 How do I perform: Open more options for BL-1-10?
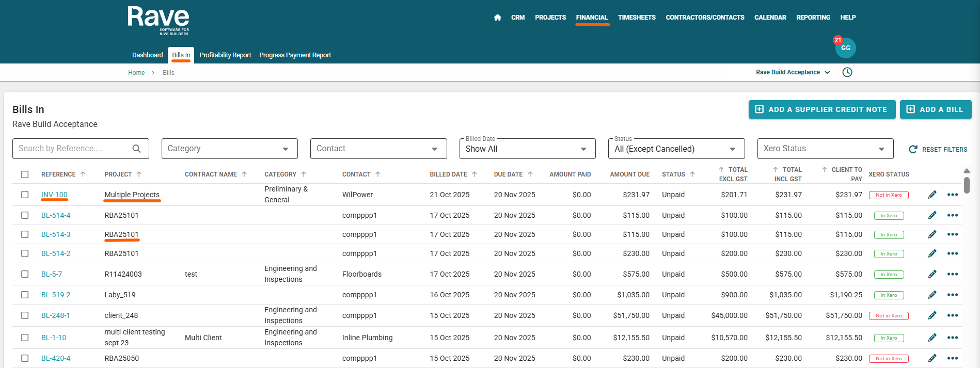tap(952, 338)
